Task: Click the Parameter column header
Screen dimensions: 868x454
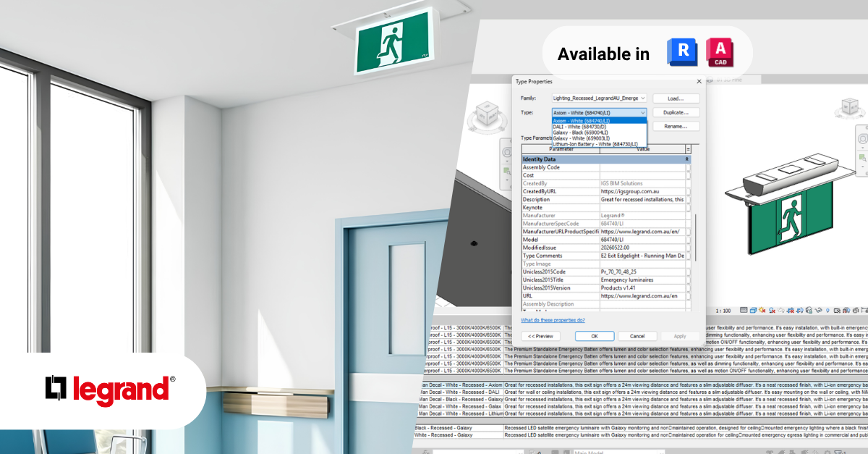Action: click(561, 149)
